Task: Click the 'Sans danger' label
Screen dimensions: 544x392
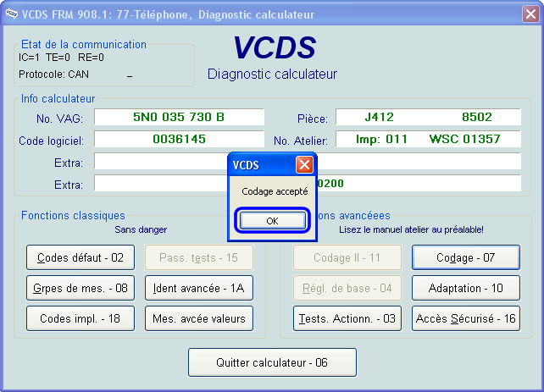Action: [141, 229]
